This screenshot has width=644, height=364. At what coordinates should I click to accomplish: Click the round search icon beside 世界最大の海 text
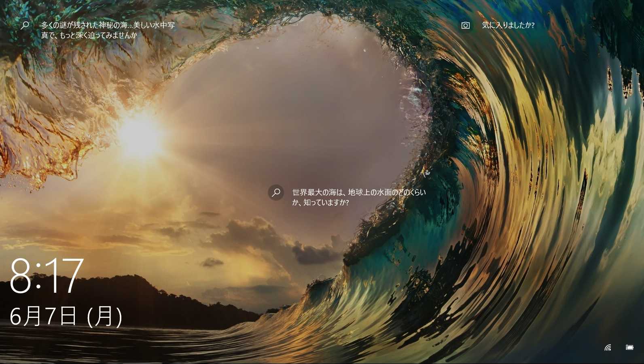tap(276, 192)
